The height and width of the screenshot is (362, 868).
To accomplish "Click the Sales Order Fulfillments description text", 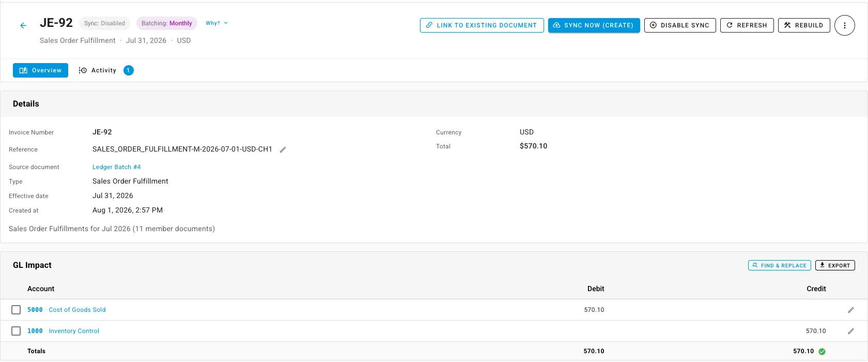I will point(112,229).
